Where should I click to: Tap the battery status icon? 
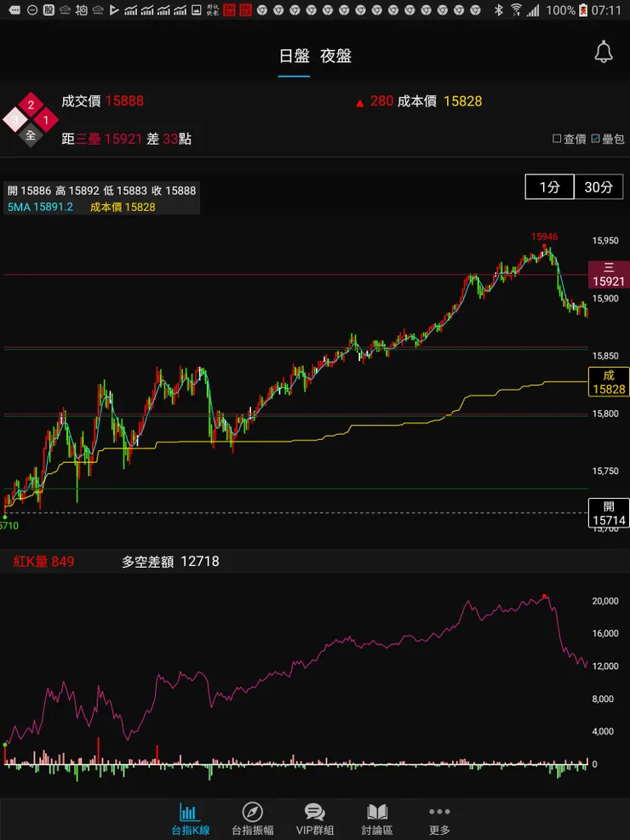click(x=583, y=9)
